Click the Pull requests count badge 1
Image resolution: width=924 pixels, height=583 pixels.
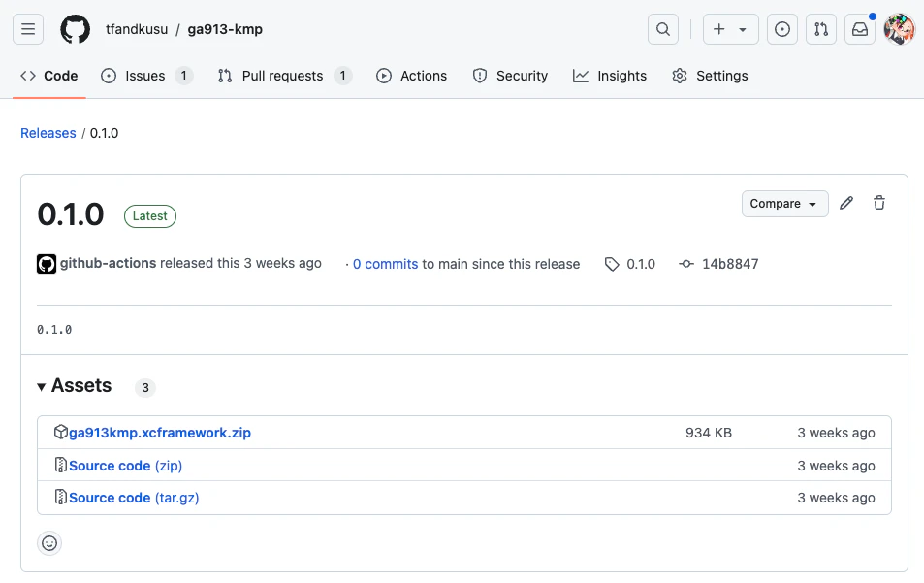(342, 76)
